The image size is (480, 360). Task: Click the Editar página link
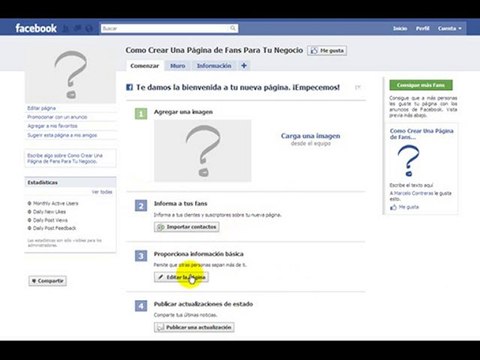[x=42, y=108]
